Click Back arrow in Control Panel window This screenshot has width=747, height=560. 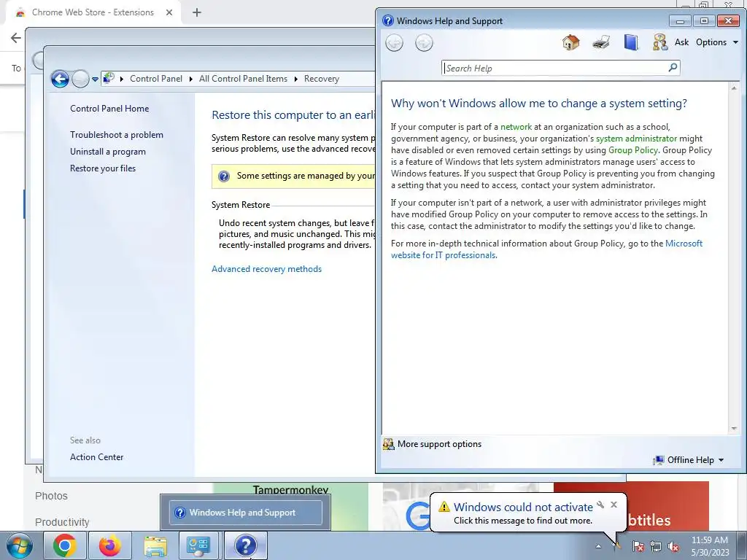(60, 79)
